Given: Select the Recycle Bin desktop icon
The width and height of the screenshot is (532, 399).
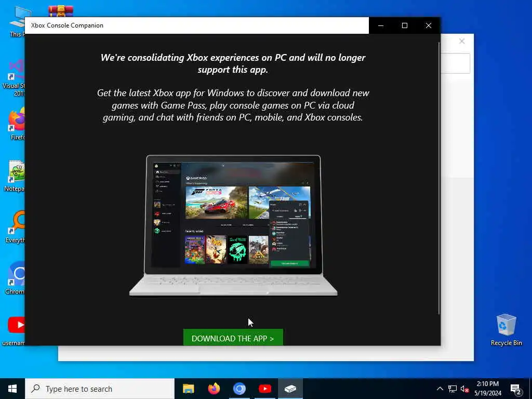Looking at the screenshot, I should pos(506,329).
